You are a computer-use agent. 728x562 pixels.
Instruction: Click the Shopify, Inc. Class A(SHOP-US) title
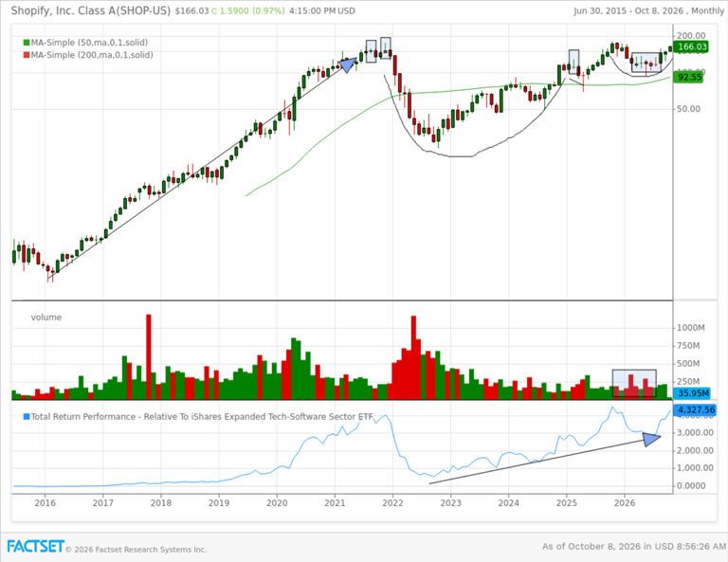click(x=91, y=10)
